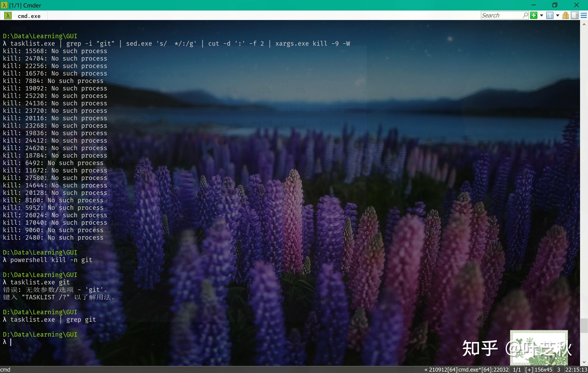Click 'cmd.exe*[64]:22032' in status bar
This screenshot has width=588, height=373.
tap(483, 370)
